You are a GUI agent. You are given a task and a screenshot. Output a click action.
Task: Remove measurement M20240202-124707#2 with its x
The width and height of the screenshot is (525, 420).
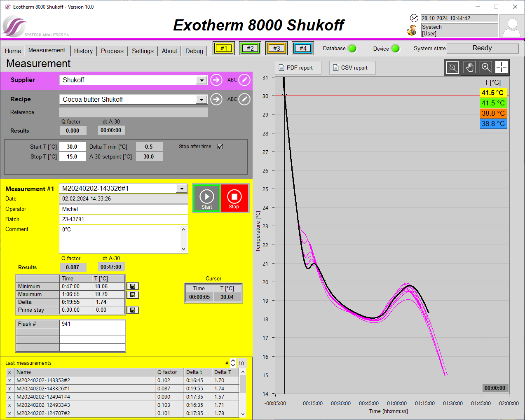(9, 413)
